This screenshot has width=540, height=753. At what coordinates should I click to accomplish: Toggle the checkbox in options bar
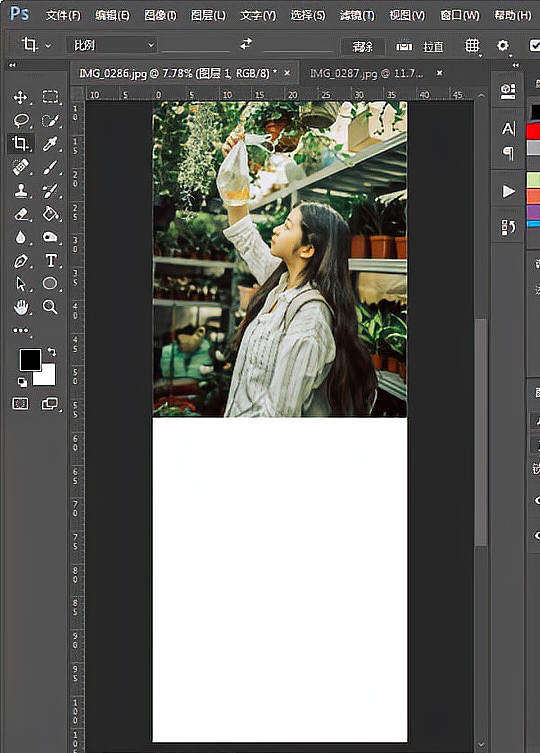point(534,45)
